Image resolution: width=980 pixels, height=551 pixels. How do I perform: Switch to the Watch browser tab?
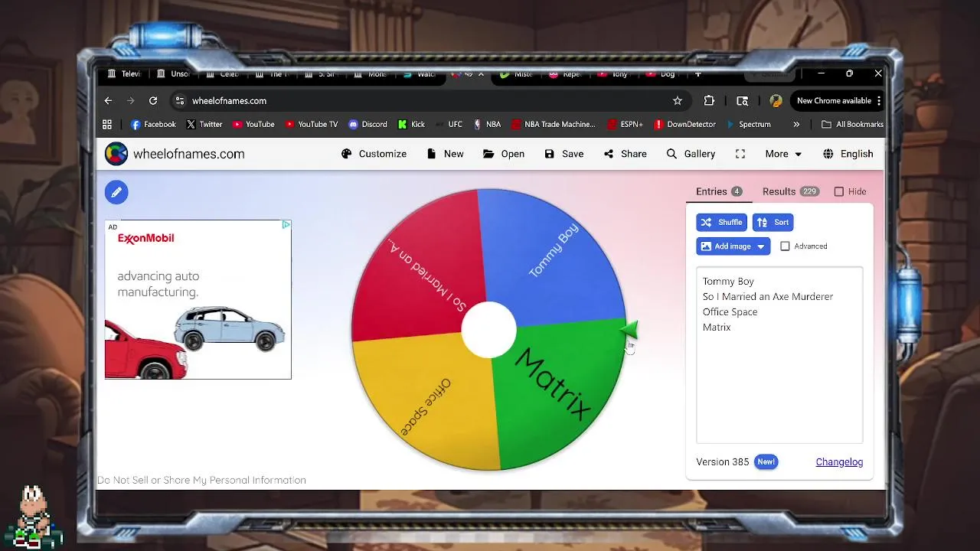coord(420,74)
